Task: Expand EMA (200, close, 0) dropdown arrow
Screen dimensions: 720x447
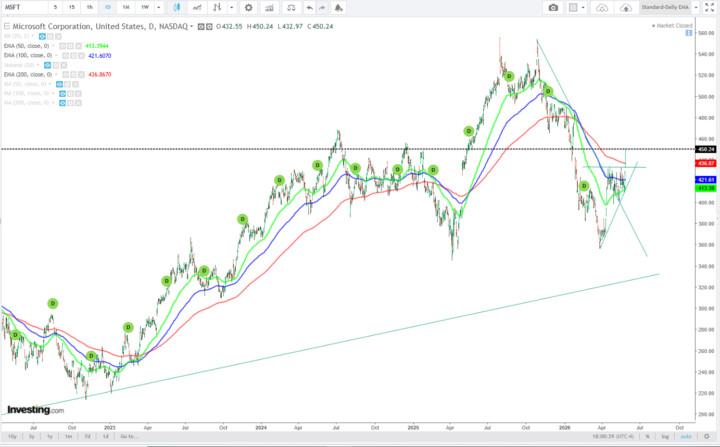Action: pos(56,74)
